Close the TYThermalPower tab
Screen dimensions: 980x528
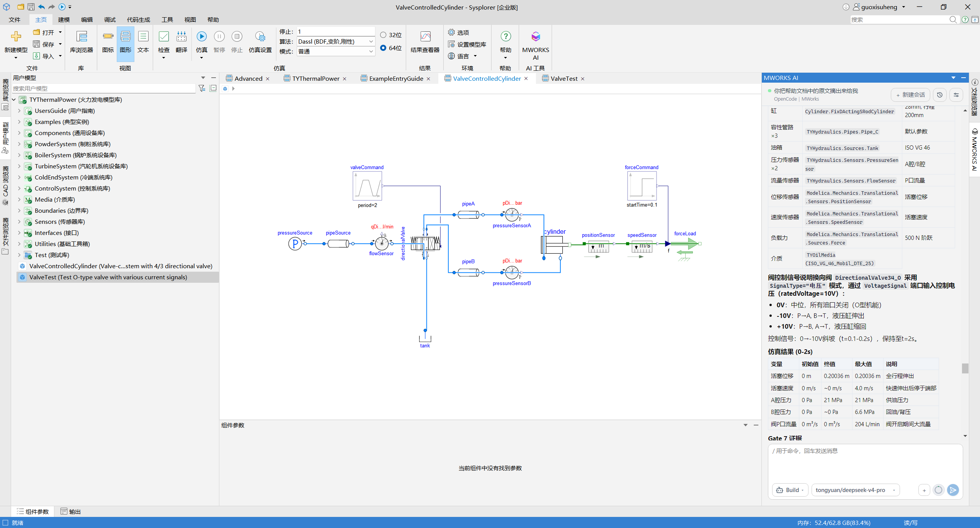tap(345, 79)
